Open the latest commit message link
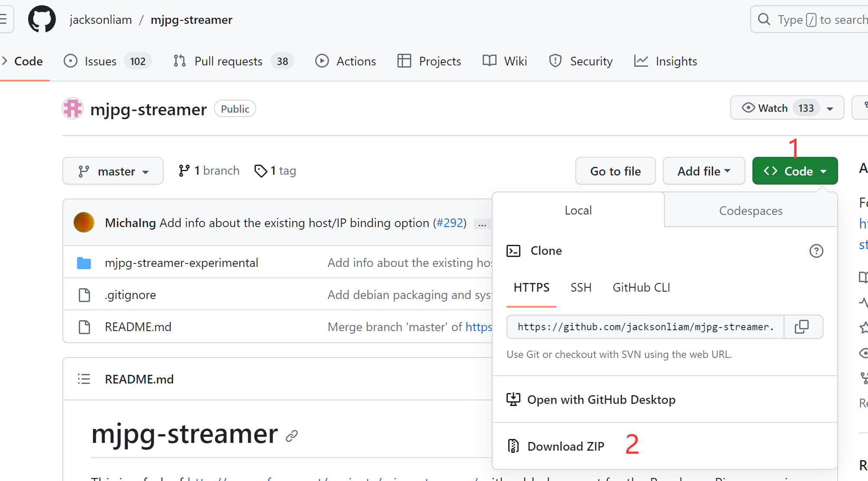This screenshot has height=481, width=868. click(x=294, y=223)
